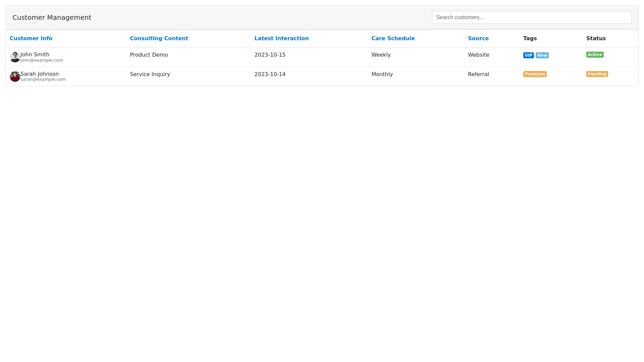This screenshot has width=644, height=362.
Task: Click the Product Demo cell
Action: tap(149, 55)
